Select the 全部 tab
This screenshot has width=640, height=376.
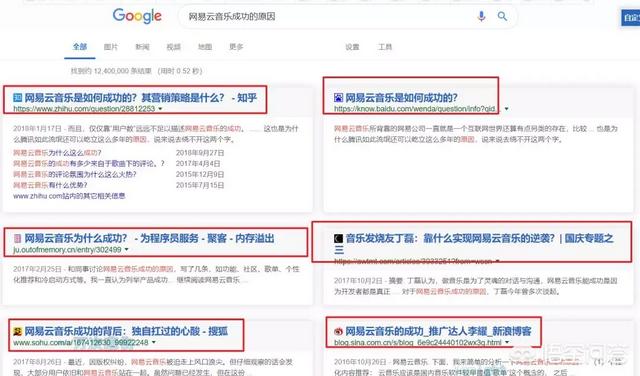pyautogui.click(x=80, y=47)
